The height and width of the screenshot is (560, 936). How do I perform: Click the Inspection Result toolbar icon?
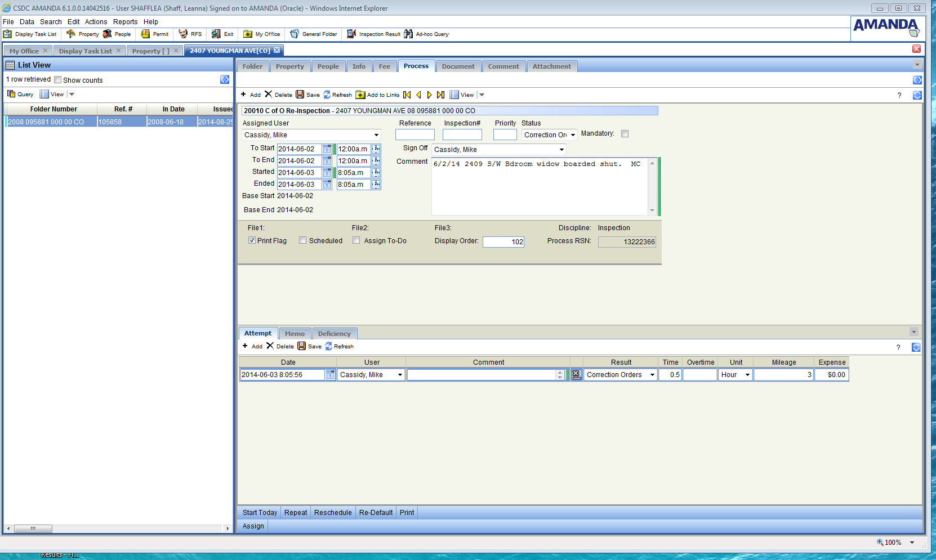coord(351,34)
